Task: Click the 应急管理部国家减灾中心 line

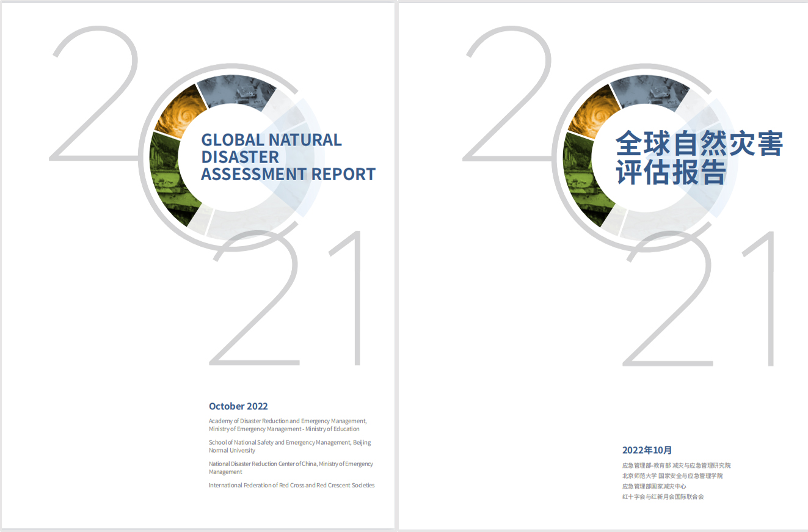Action: coord(654,486)
